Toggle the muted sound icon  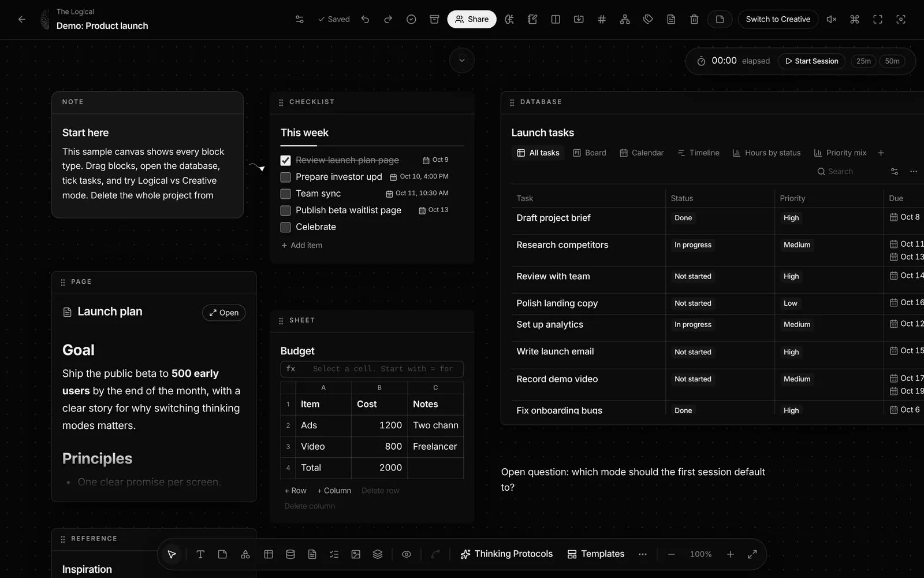tap(832, 19)
